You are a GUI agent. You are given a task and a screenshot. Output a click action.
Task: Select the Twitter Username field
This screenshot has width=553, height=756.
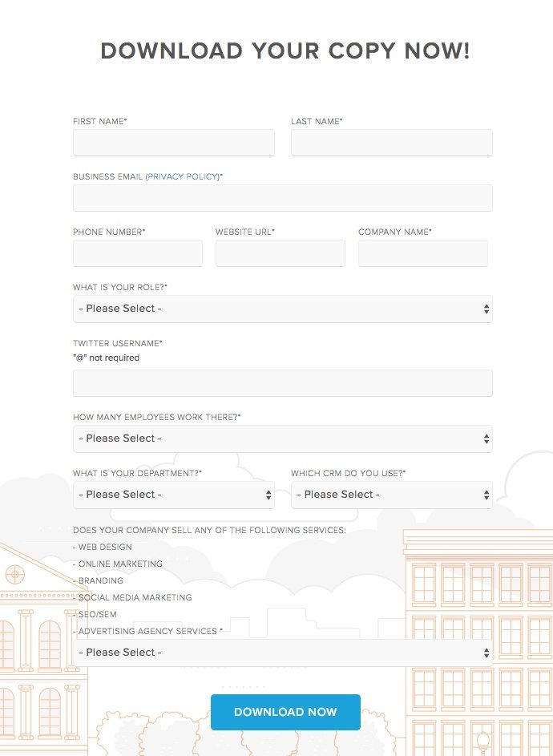(x=282, y=382)
